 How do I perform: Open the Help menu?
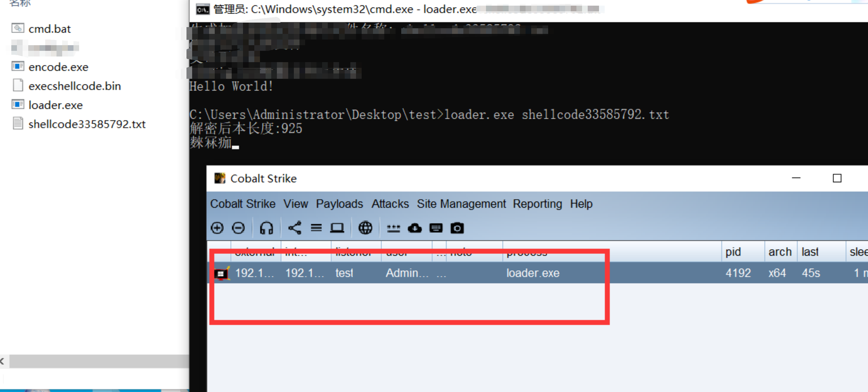581,204
